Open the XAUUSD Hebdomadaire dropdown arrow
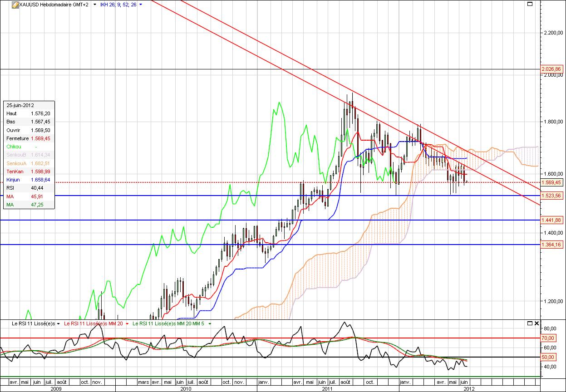The image size is (566, 392). [94, 5]
